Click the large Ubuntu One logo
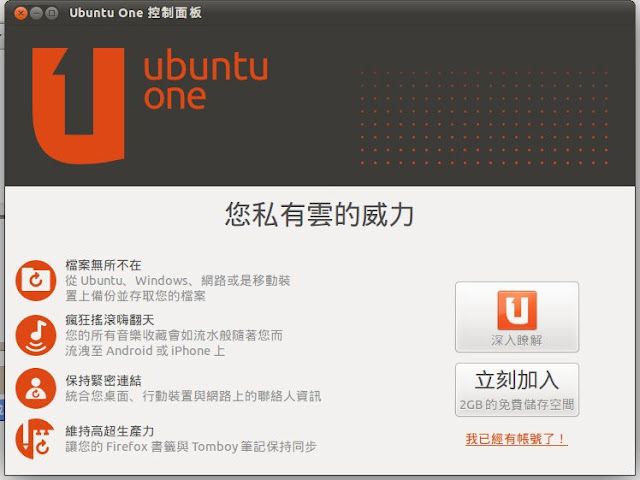640x480 pixels. (x=78, y=106)
